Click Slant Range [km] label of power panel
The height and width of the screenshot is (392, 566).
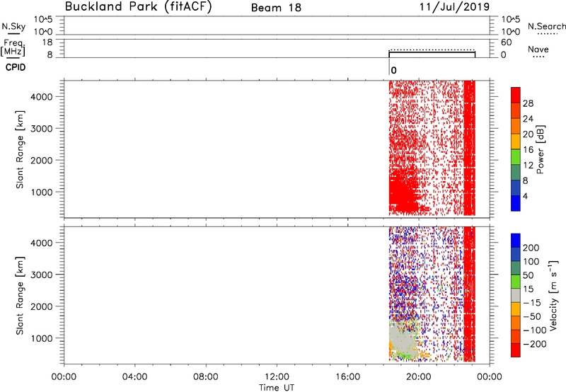pyautogui.click(x=20, y=149)
